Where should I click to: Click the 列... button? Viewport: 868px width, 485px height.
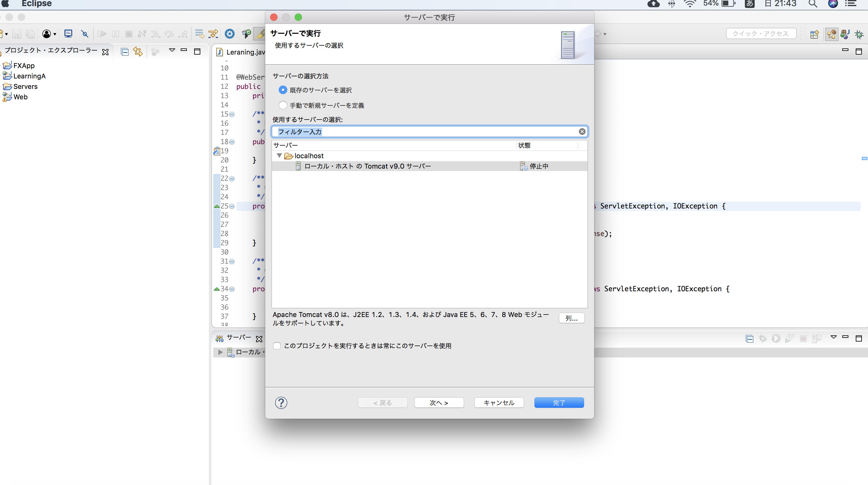tap(572, 318)
